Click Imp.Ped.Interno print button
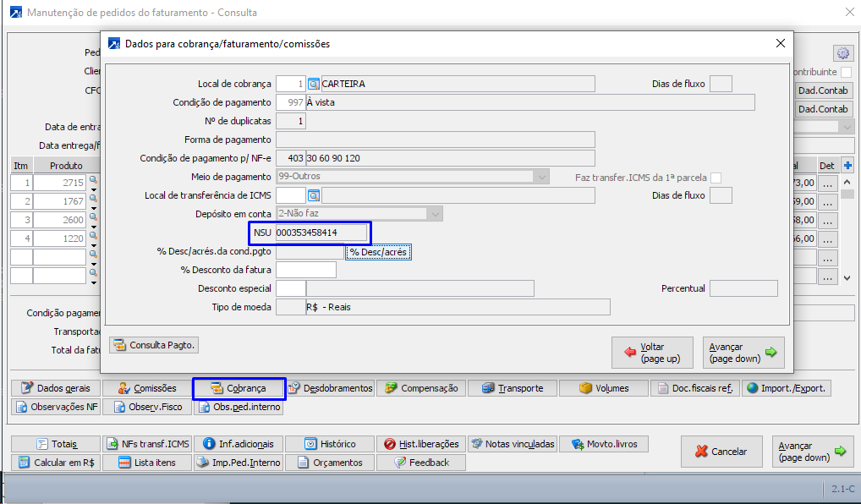This screenshot has height=504, width=861. [239, 463]
